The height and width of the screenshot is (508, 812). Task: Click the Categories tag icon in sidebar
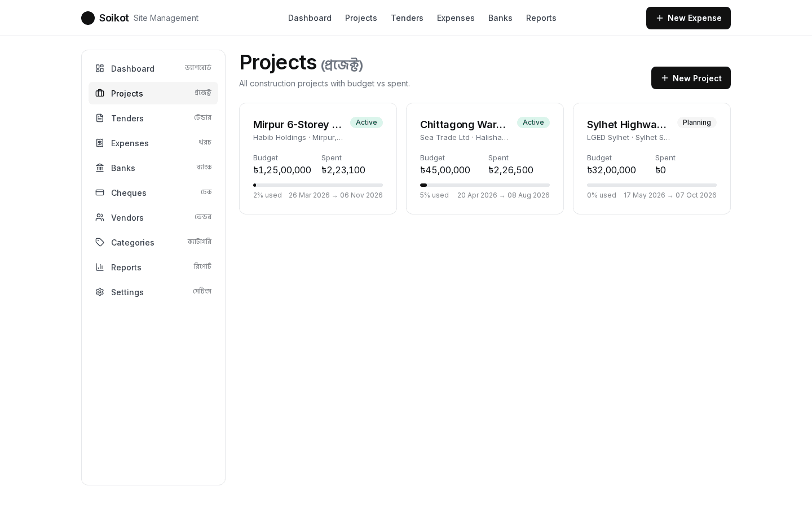(x=100, y=242)
